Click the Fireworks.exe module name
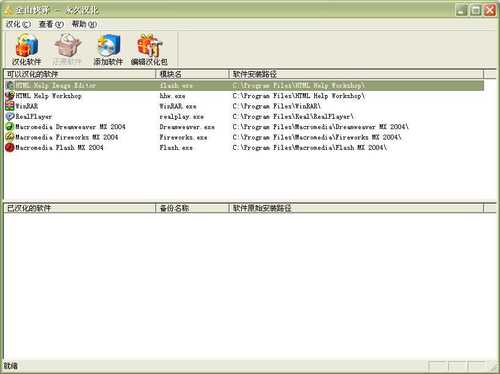 [183, 137]
